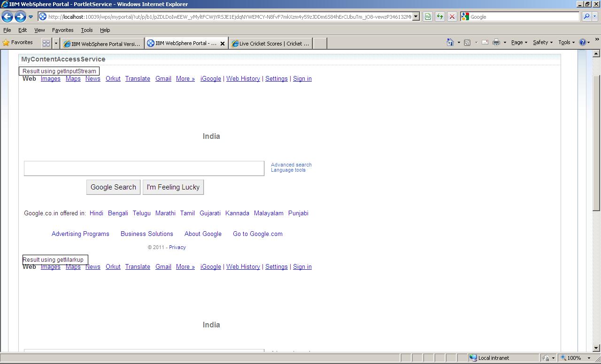Click first Maps link under getInputStream

tap(73, 79)
